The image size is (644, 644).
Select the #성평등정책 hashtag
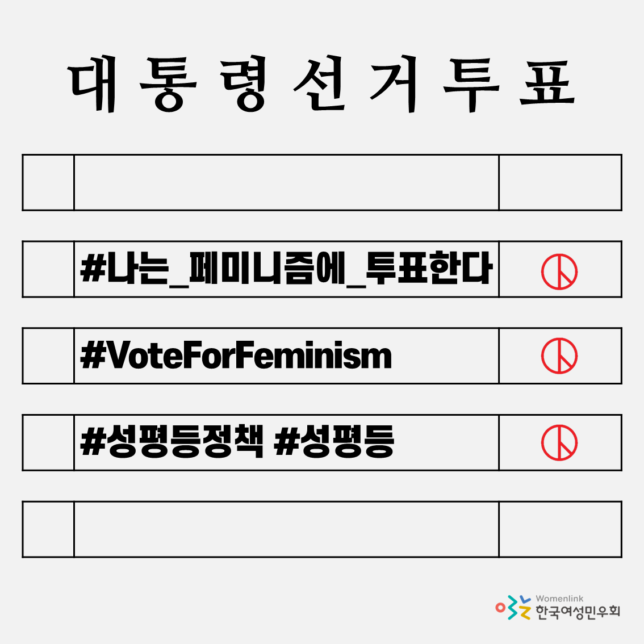(173, 442)
